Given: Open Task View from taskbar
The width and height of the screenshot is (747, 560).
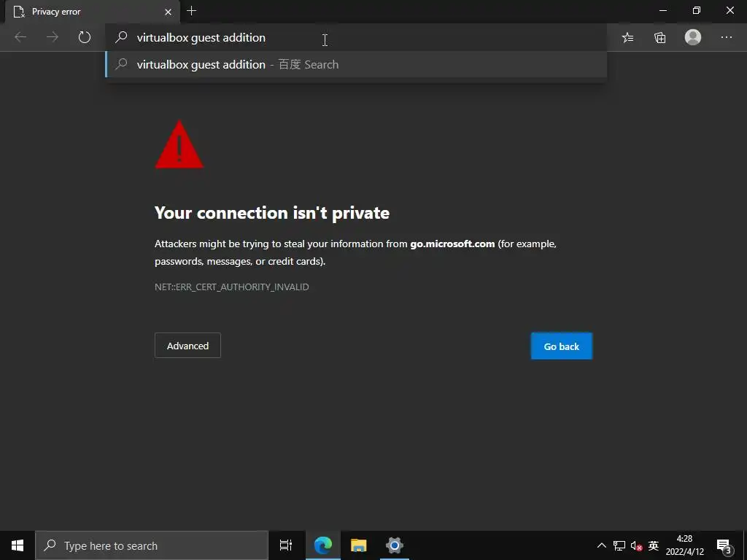Looking at the screenshot, I should (286, 545).
